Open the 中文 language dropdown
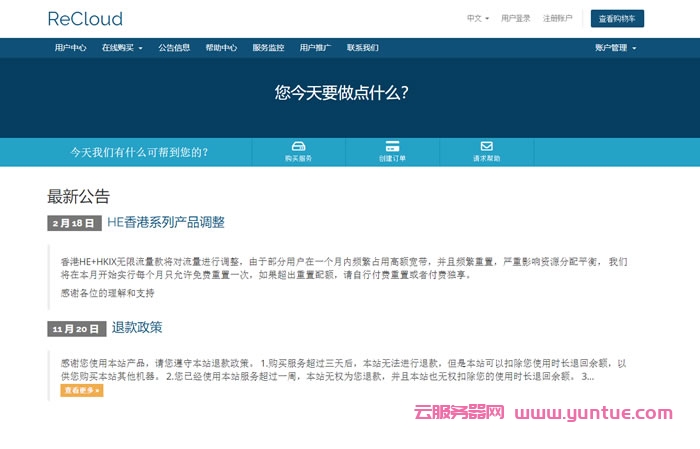Viewport: 700px width, 449px height. tap(478, 18)
